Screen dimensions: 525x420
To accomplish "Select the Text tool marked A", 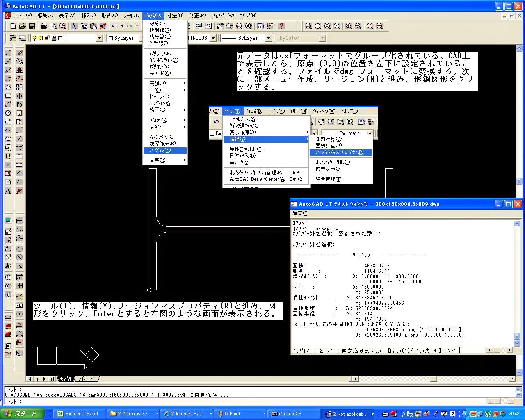I will [8, 190].
